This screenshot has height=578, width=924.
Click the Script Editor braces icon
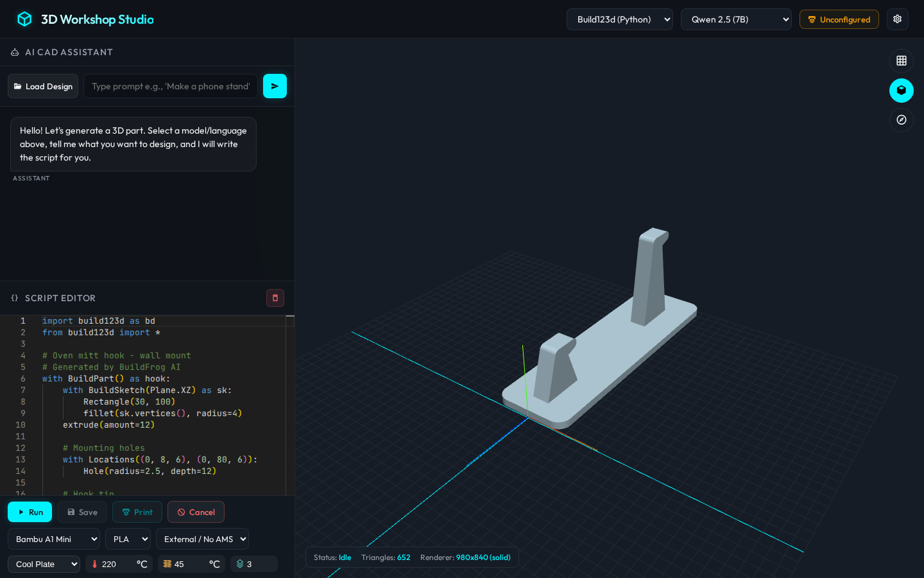pos(15,298)
